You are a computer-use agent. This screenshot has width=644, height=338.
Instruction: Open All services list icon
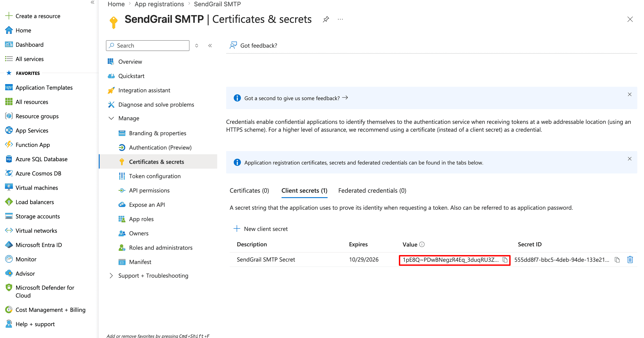point(9,59)
